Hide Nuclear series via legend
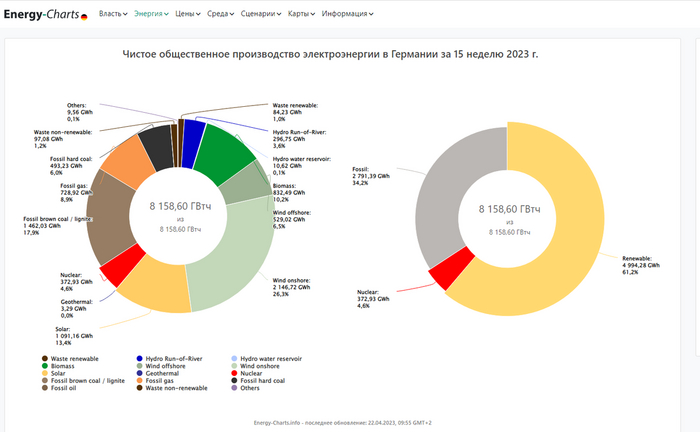700x432 pixels. click(250, 373)
